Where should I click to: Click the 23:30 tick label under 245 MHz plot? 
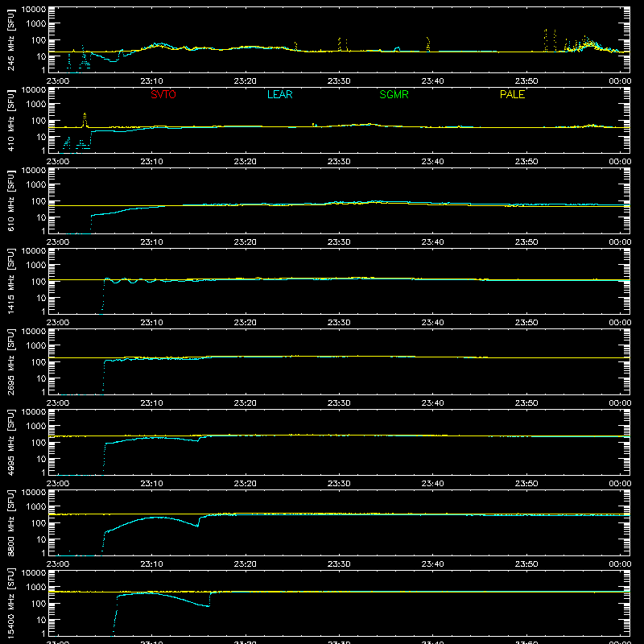tap(339, 81)
